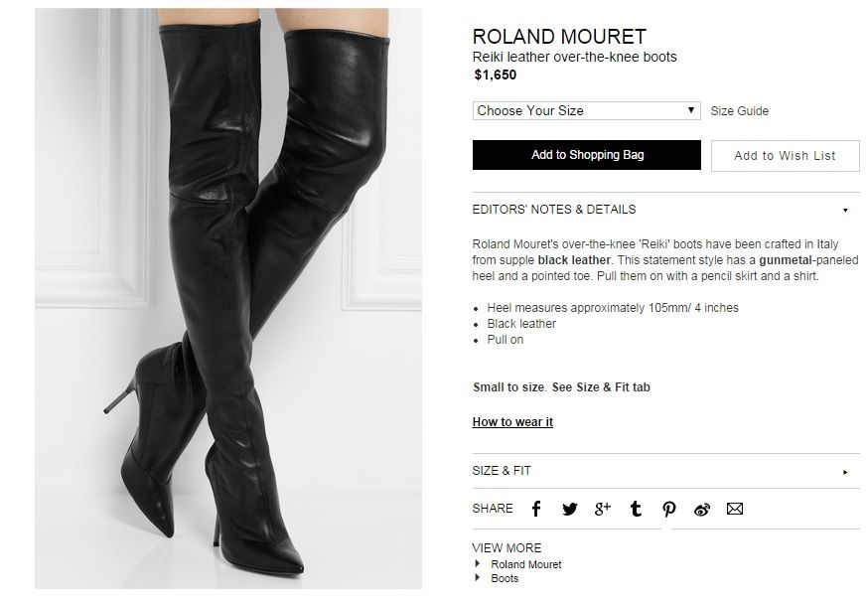Share via Google Plus icon
The width and height of the screenshot is (868, 606).
pyautogui.click(x=602, y=508)
